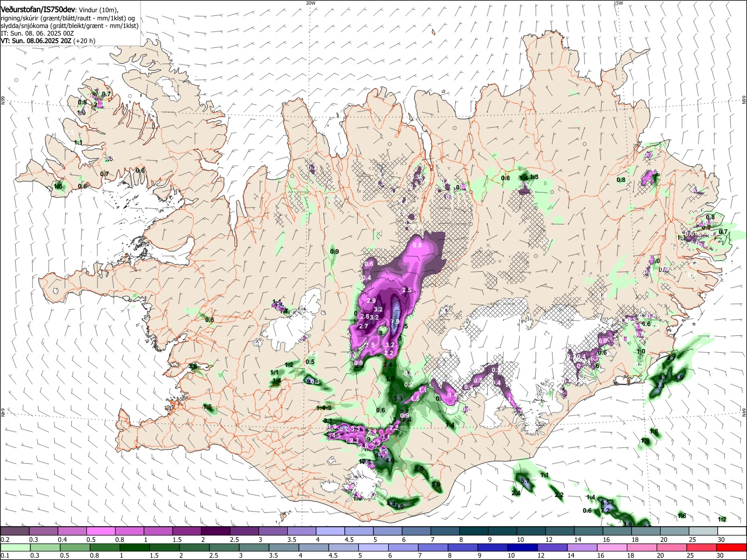This screenshot has width=747, height=560.
Task: Pick upper legend swatch between 6 and 7
Action: (416, 531)
